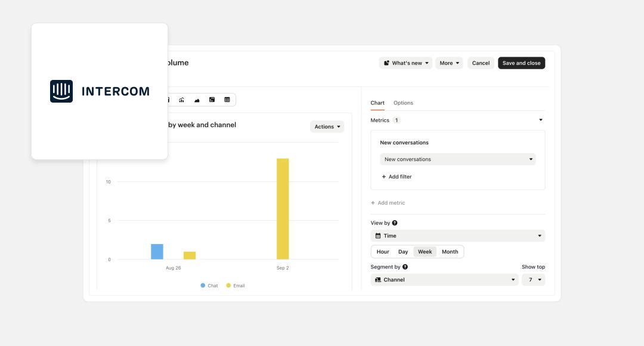Click the plus icon beside Add metric
Viewport: 644px width, 346px height.
pyautogui.click(x=373, y=203)
